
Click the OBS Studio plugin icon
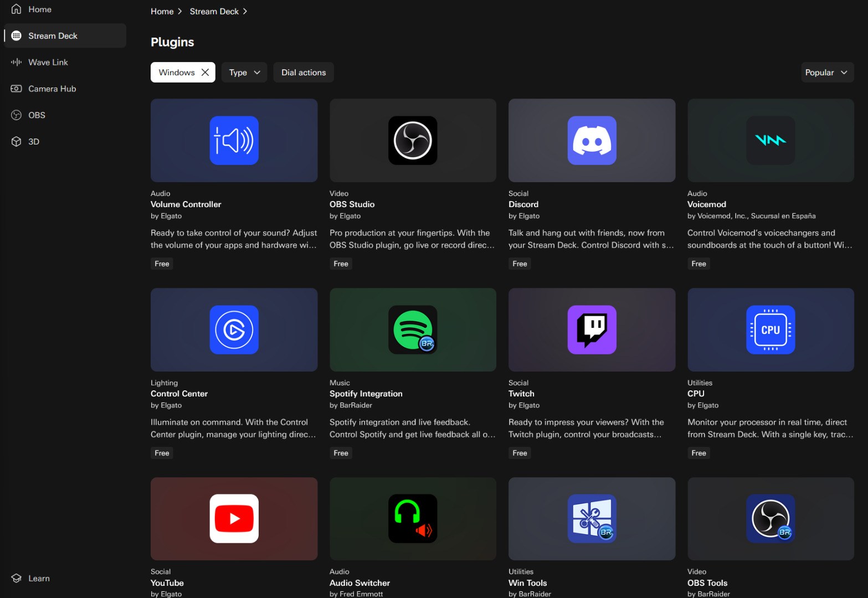tap(413, 141)
